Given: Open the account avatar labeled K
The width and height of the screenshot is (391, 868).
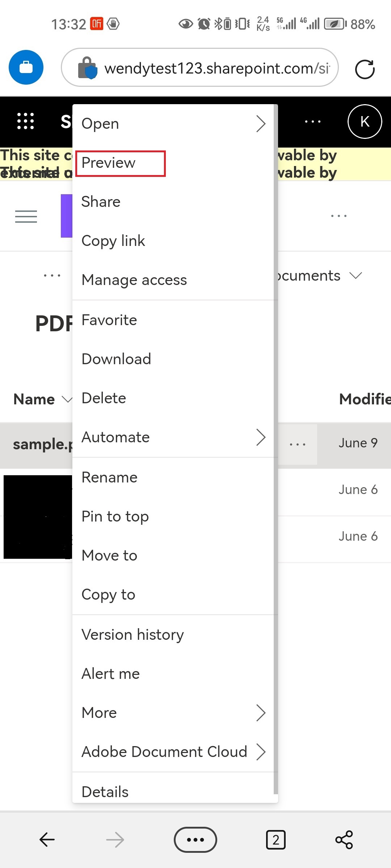Looking at the screenshot, I should coord(365,122).
